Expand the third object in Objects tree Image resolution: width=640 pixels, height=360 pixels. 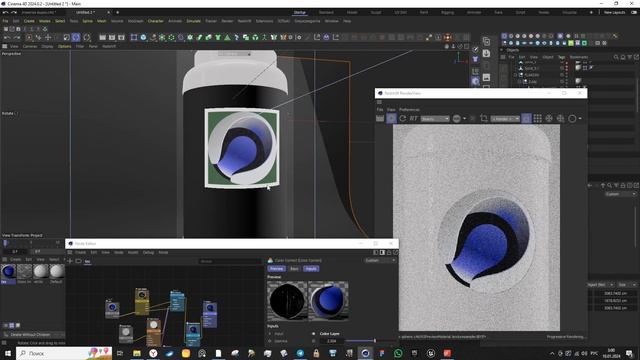click(x=516, y=75)
